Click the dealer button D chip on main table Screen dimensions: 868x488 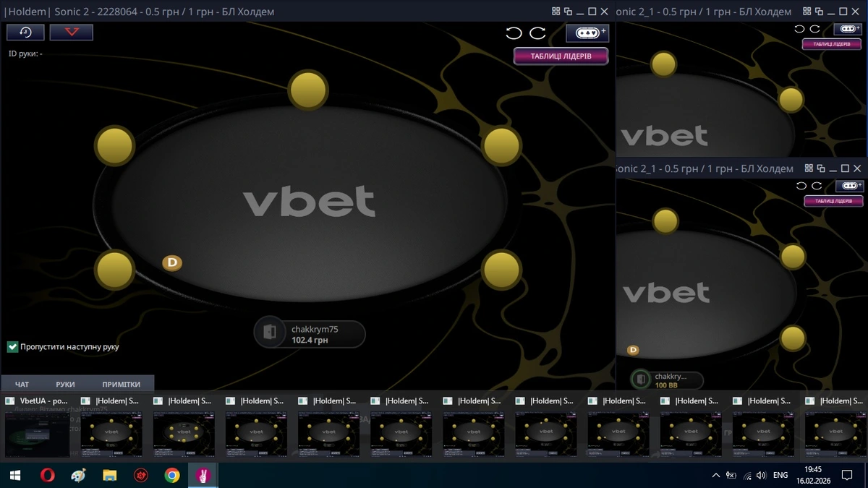(172, 262)
